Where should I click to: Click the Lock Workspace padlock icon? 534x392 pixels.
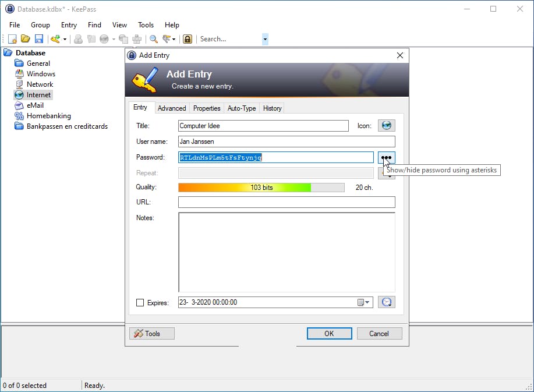coord(188,39)
